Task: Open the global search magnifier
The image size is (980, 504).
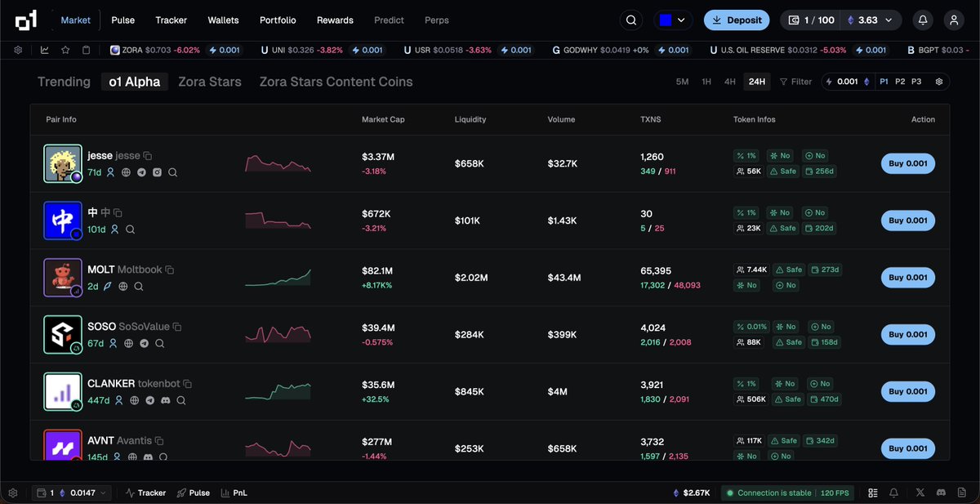Action: click(630, 20)
